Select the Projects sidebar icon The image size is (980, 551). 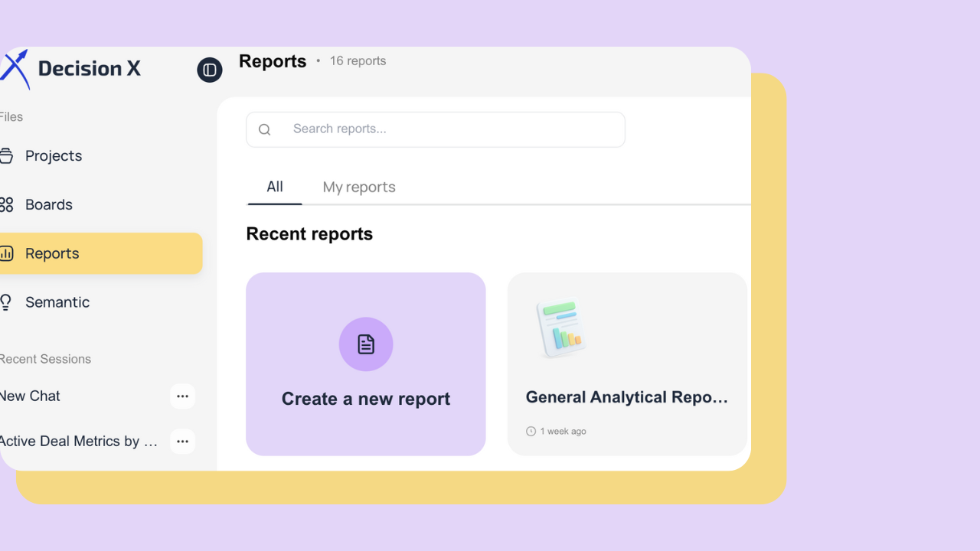[8, 155]
